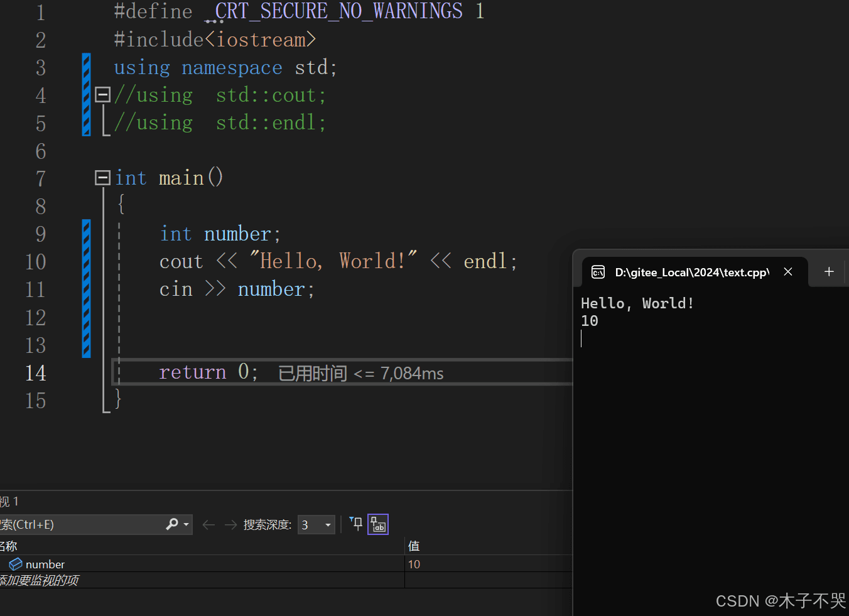Click line number 9 in gutter
The height and width of the screenshot is (616, 849).
pyautogui.click(x=40, y=234)
